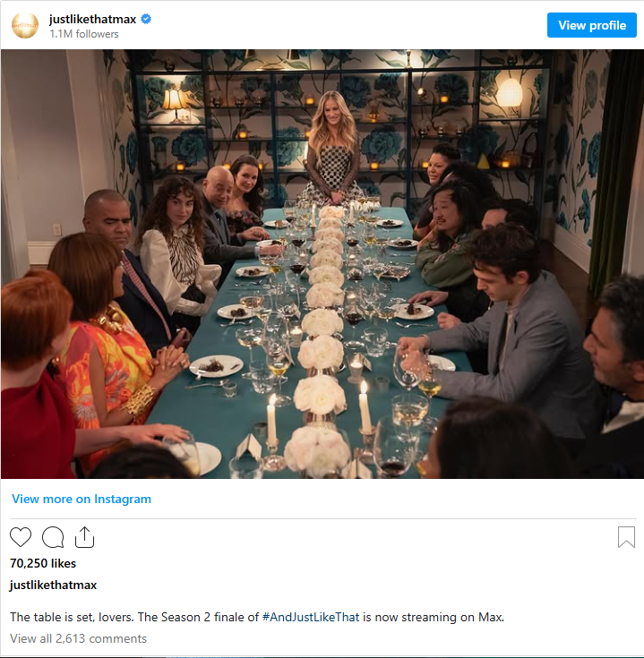Click the View profile button
644x658 pixels.
coord(591,25)
